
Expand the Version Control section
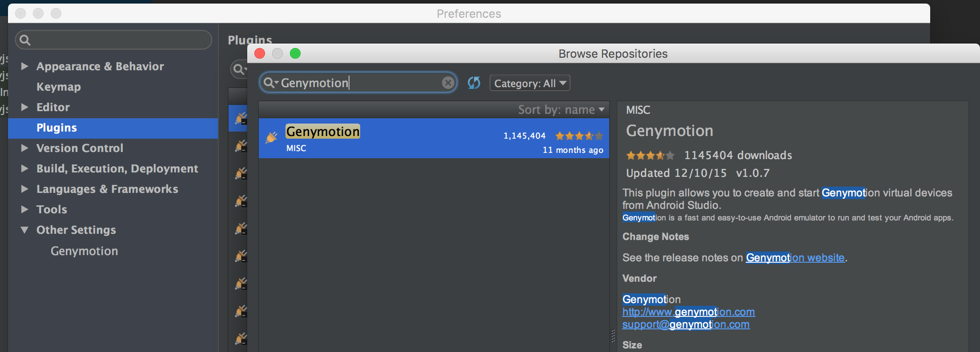pyautogui.click(x=25, y=148)
